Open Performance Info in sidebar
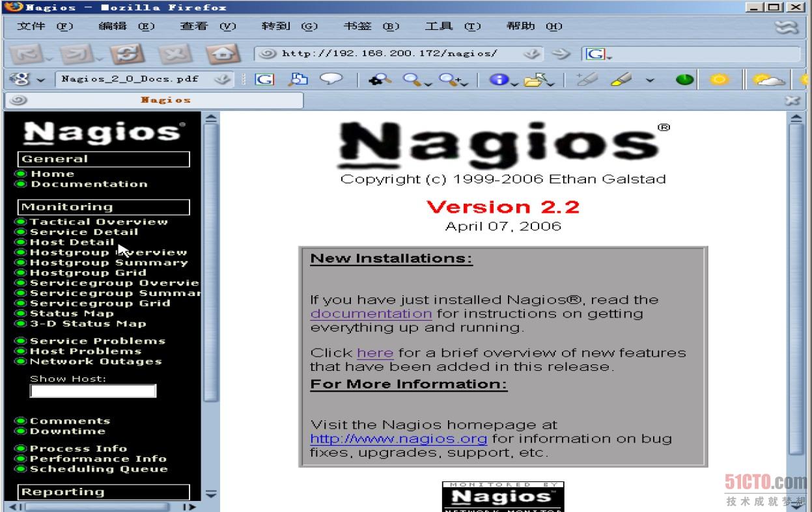This screenshot has height=512, width=812. (x=98, y=459)
